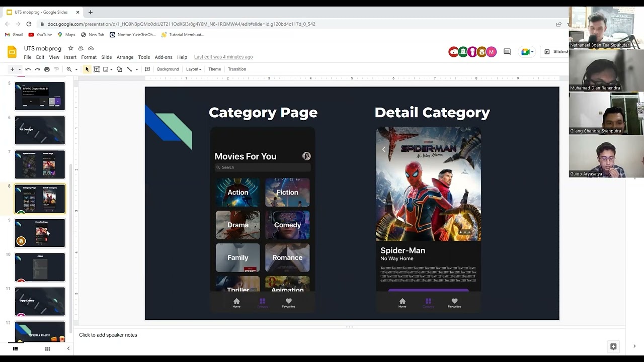Rename the UTS mobprog title

[43, 48]
